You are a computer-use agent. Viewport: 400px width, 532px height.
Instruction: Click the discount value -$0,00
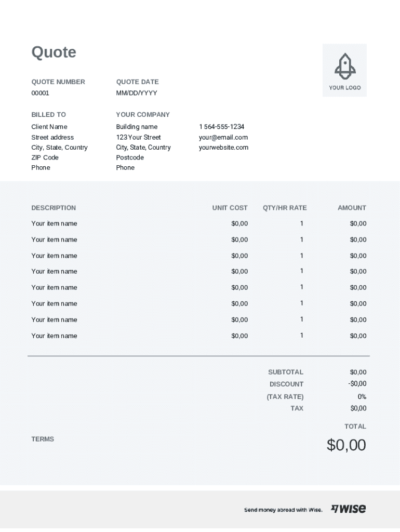(x=357, y=384)
